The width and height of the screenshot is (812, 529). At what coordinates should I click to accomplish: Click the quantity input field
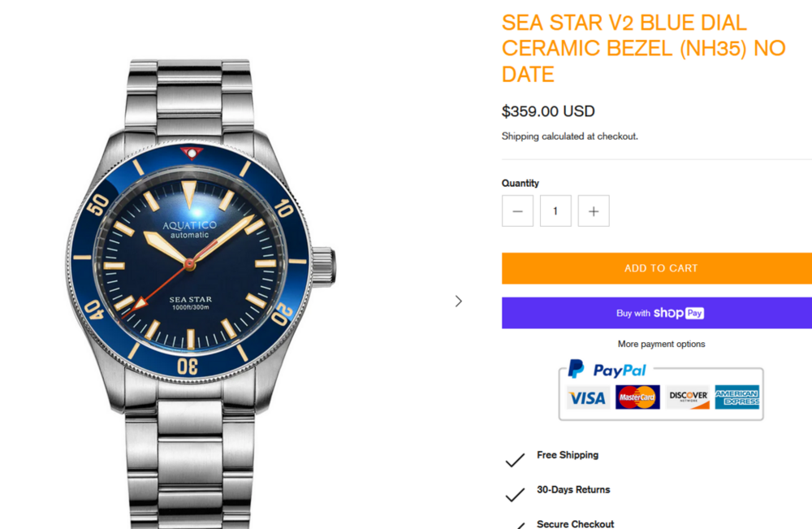(x=555, y=211)
